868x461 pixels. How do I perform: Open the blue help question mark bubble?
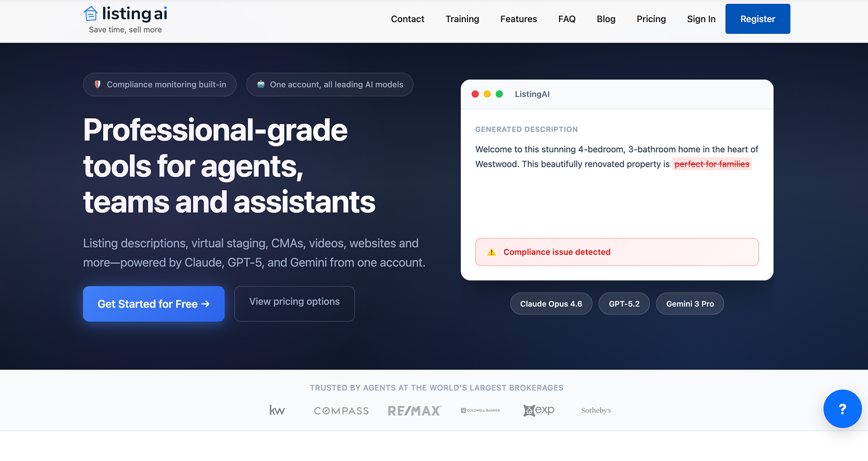pyautogui.click(x=842, y=409)
